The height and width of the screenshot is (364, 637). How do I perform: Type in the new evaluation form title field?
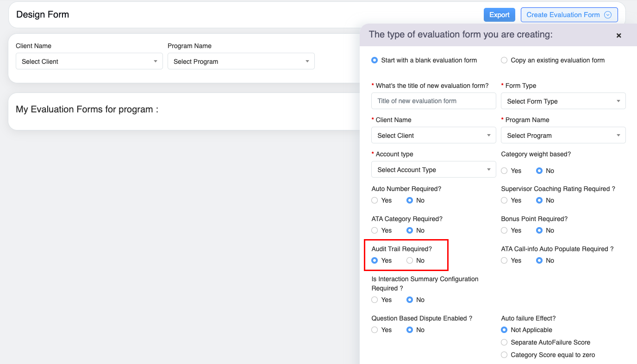coord(433,101)
